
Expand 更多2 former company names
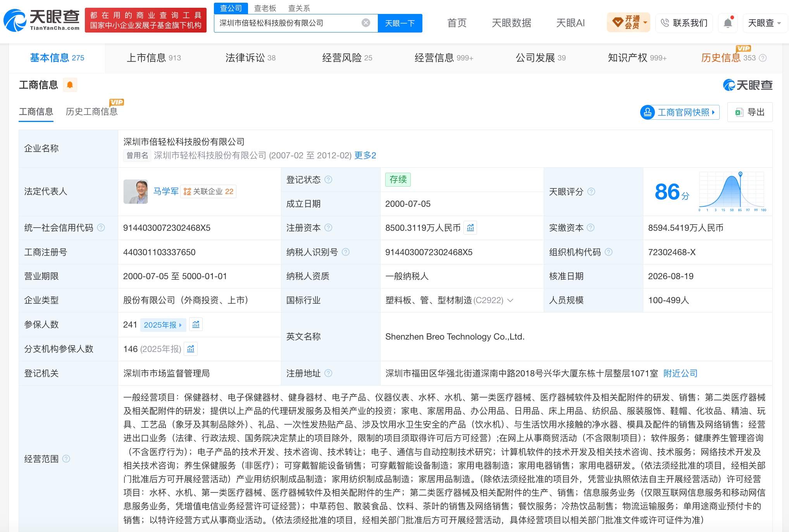[365, 155]
